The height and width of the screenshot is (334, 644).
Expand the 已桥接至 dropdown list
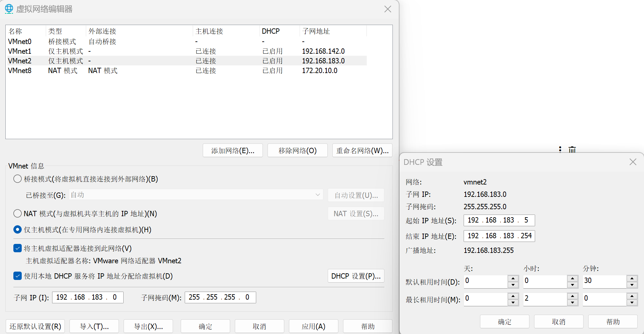pyautogui.click(x=317, y=195)
